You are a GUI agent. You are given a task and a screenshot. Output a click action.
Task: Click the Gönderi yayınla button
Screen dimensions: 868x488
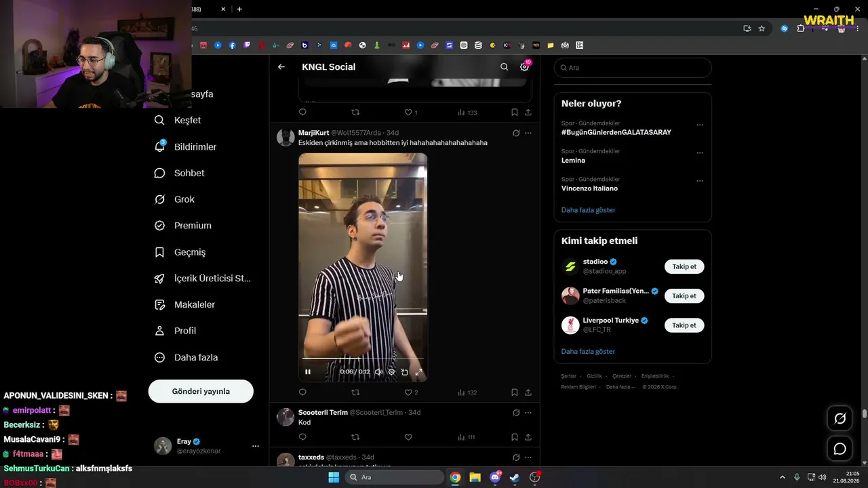tap(201, 391)
